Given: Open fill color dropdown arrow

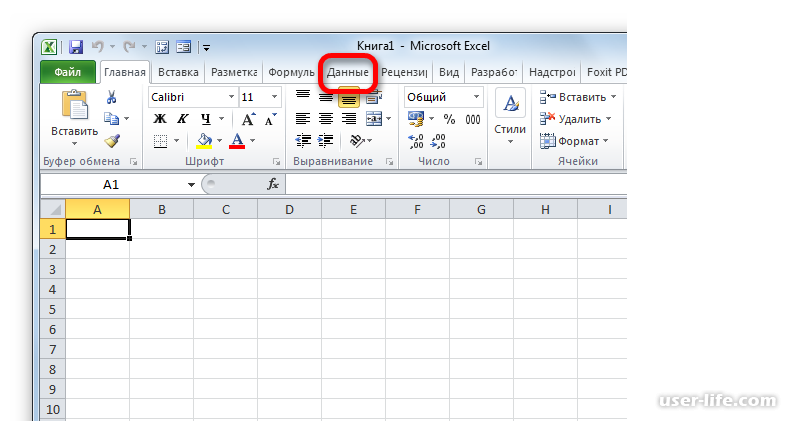Looking at the screenshot, I should point(219,141).
